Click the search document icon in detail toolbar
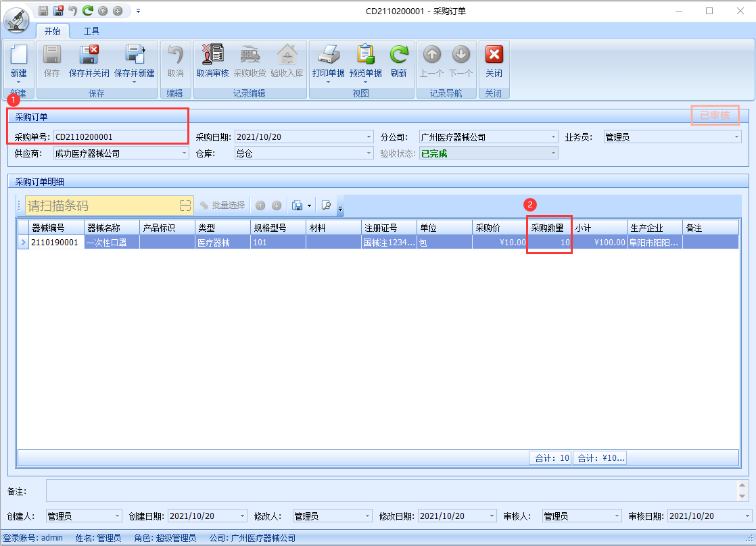756x546 pixels. (x=327, y=206)
